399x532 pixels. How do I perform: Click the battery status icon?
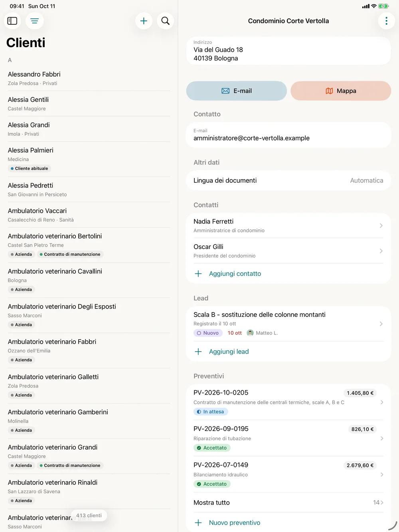click(383, 6)
